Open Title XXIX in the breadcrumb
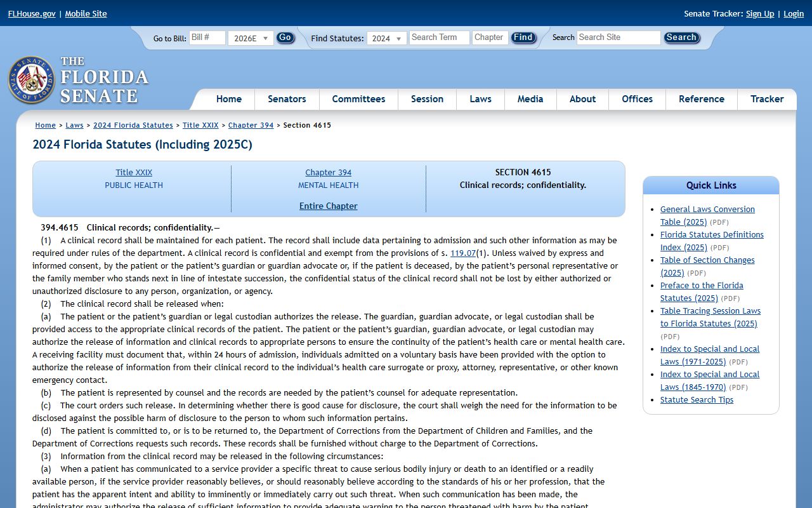Viewport: 812px width, 508px height. coord(200,125)
